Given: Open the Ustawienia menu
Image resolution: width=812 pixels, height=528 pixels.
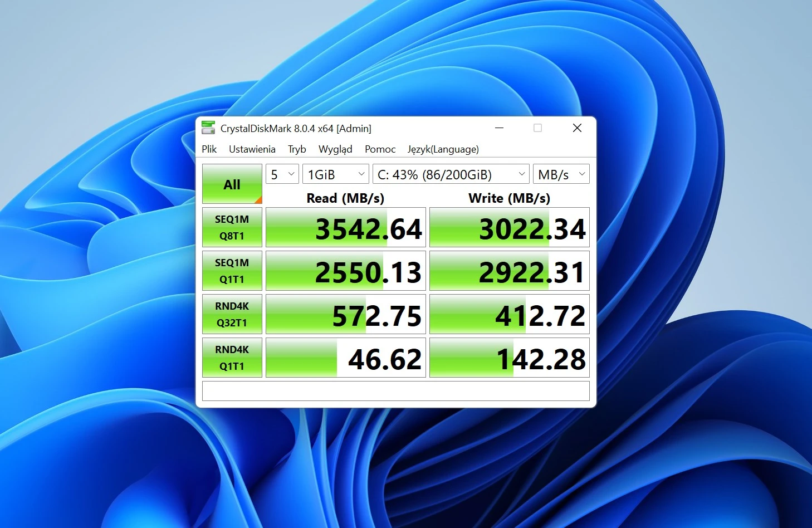Looking at the screenshot, I should pyautogui.click(x=252, y=149).
